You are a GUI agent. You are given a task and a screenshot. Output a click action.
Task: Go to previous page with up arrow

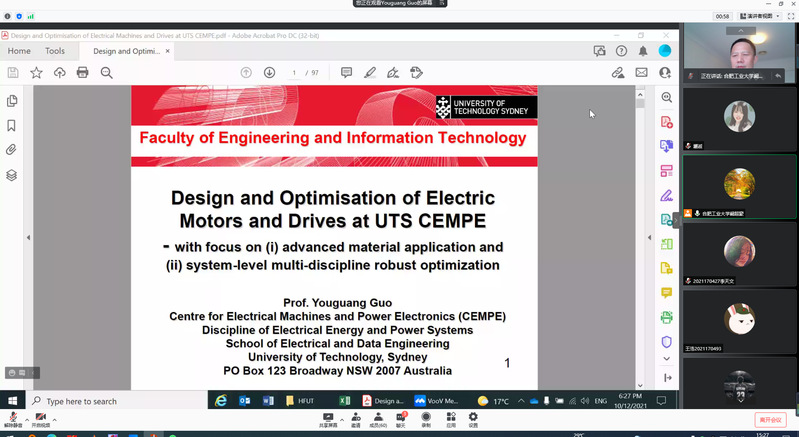click(x=246, y=73)
